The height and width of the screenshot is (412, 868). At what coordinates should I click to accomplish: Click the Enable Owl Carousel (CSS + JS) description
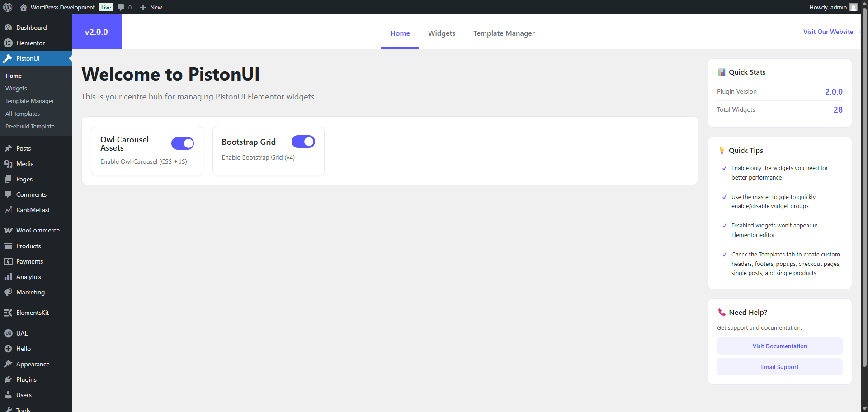tap(144, 161)
